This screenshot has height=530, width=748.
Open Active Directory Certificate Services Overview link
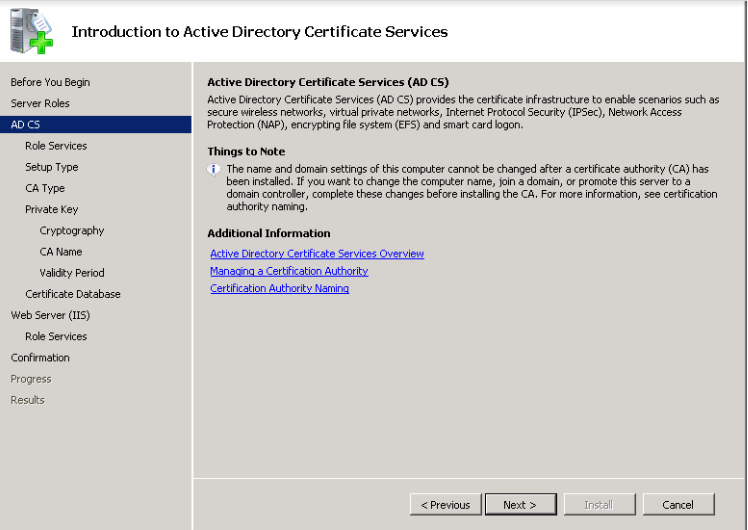[317, 254]
